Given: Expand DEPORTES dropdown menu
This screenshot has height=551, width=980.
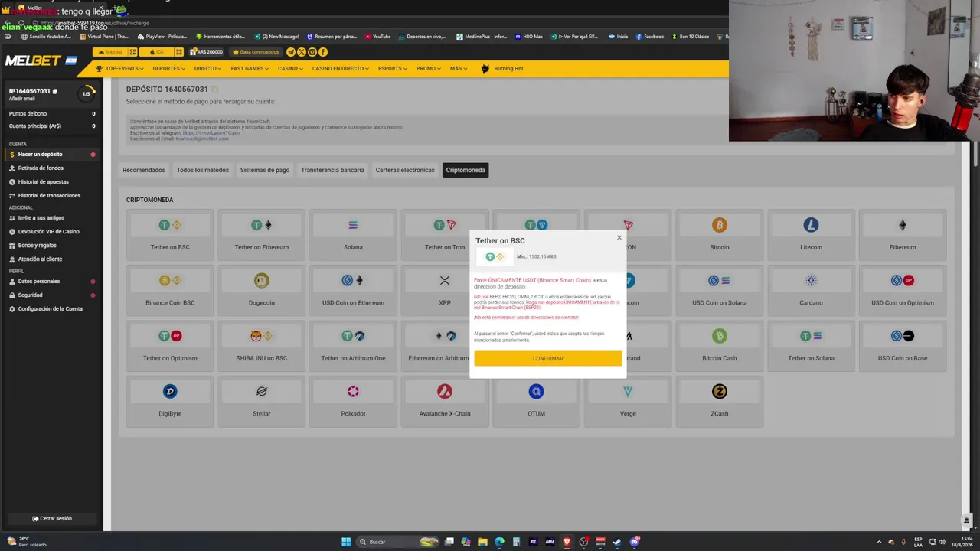Looking at the screenshot, I should (x=168, y=69).
